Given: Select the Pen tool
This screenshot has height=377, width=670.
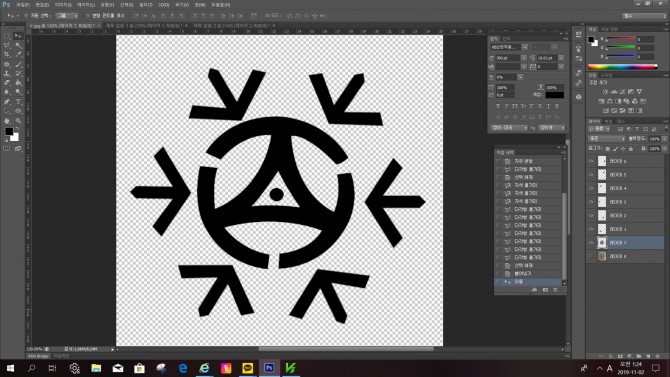Looking at the screenshot, I should coord(7,102).
